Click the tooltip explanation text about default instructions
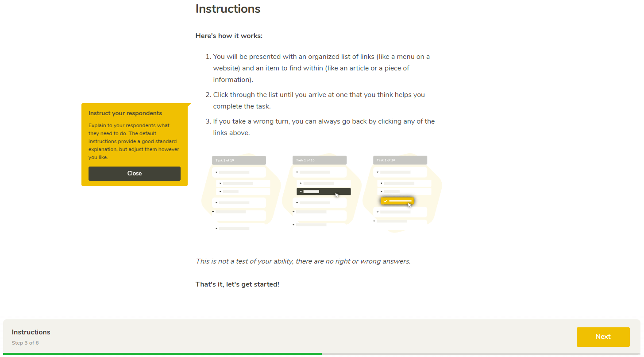The width and height of the screenshot is (644, 357). (x=134, y=141)
